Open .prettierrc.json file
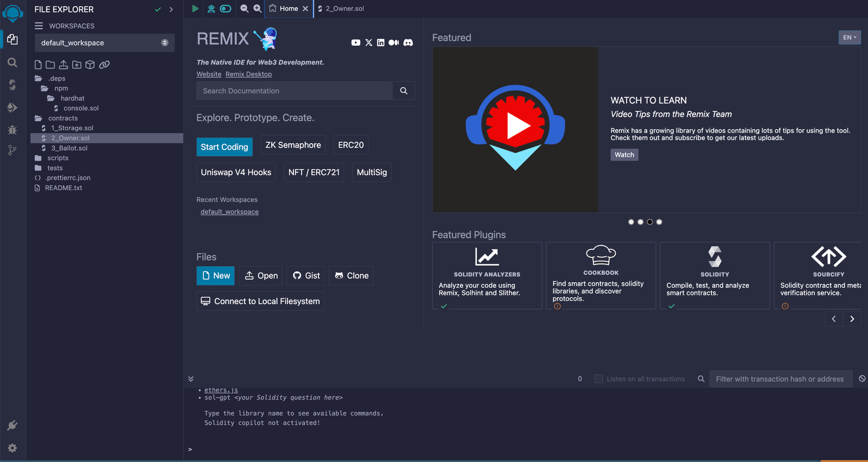Screen dimensions: 868x462 (x=68, y=178)
